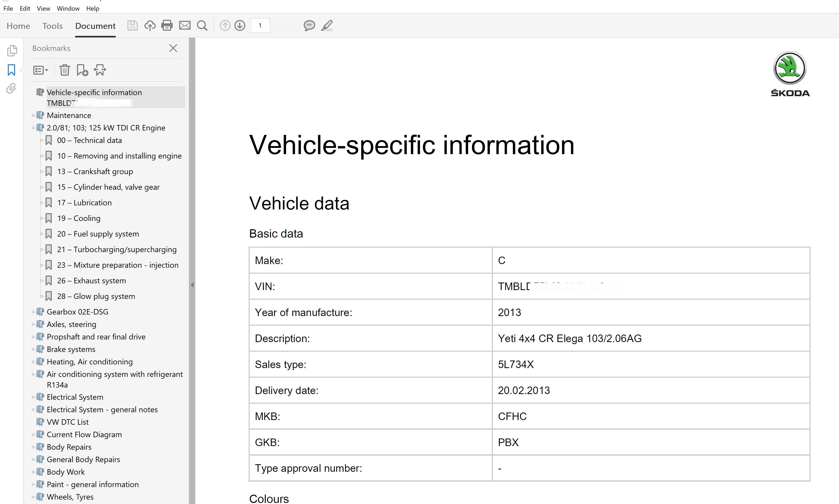The width and height of the screenshot is (839, 504).
Task: Delete selected bookmark with trash icon
Action: (x=64, y=70)
